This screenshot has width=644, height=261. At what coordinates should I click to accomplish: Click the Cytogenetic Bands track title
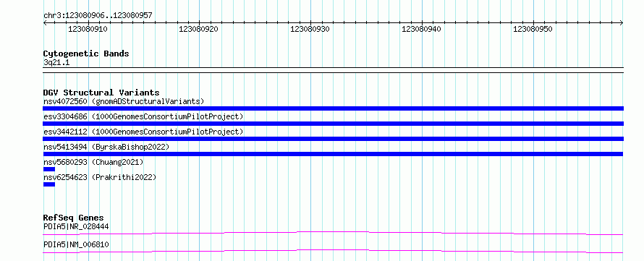pos(86,54)
